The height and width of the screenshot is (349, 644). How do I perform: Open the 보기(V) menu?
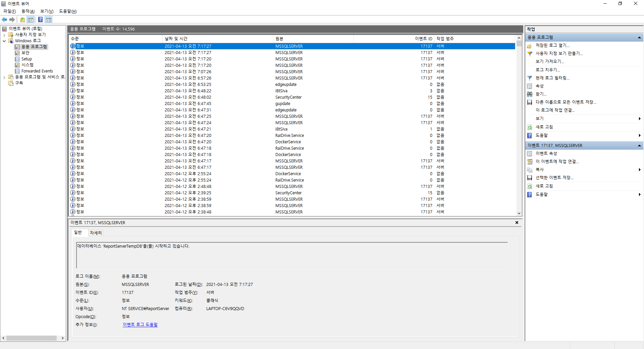(47, 11)
